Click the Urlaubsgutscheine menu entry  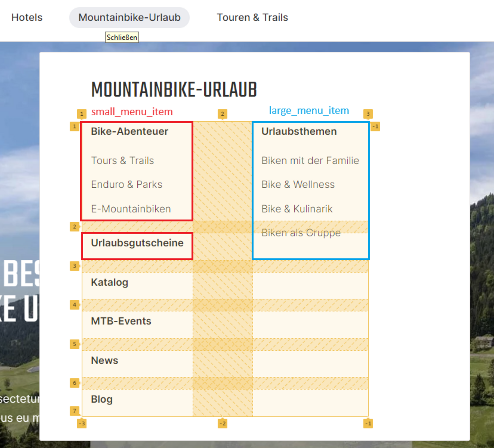(x=137, y=243)
